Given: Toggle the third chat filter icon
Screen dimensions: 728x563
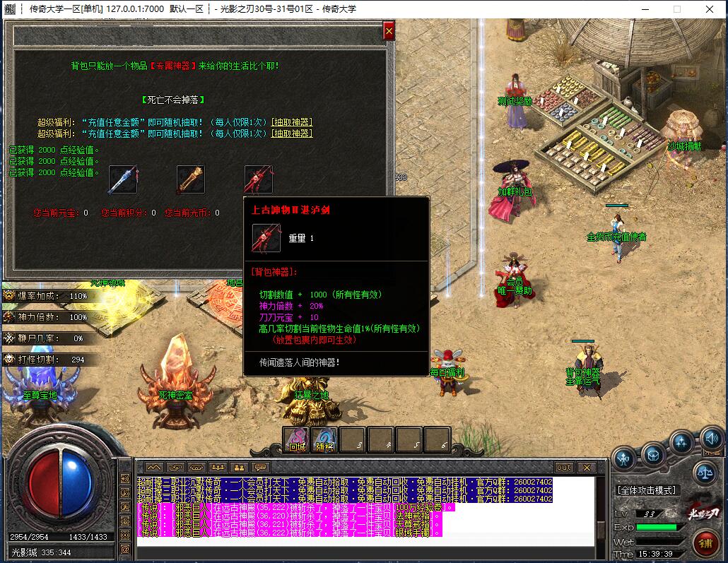Looking at the screenshot, I should click(x=125, y=506).
